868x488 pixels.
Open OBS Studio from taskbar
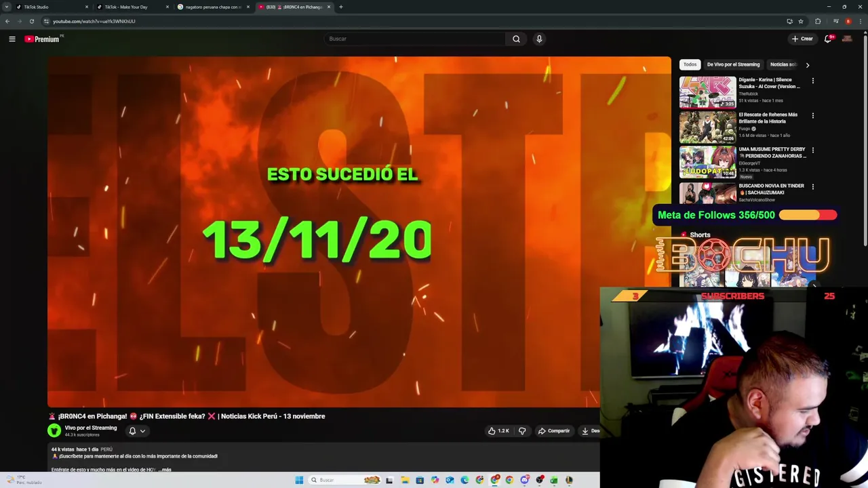(540, 480)
